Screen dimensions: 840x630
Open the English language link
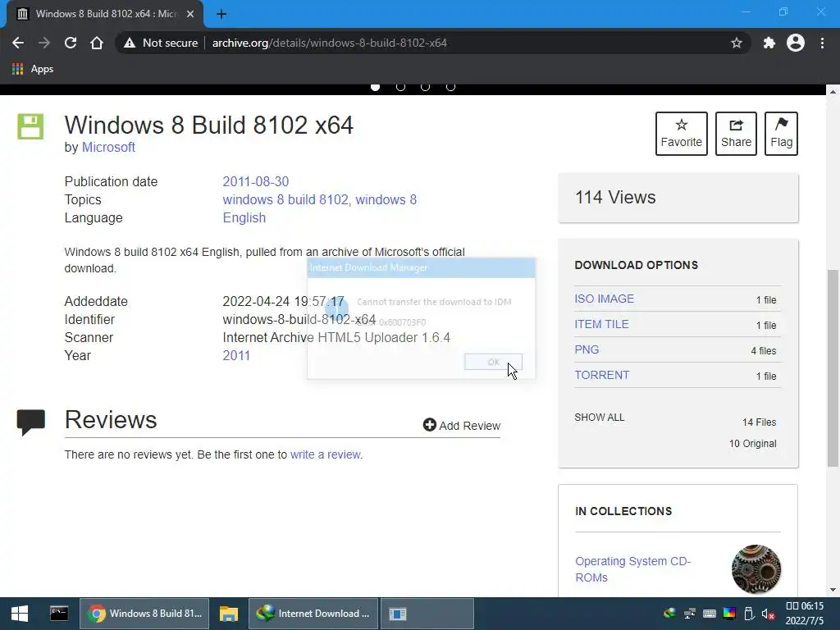click(x=244, y=218)
